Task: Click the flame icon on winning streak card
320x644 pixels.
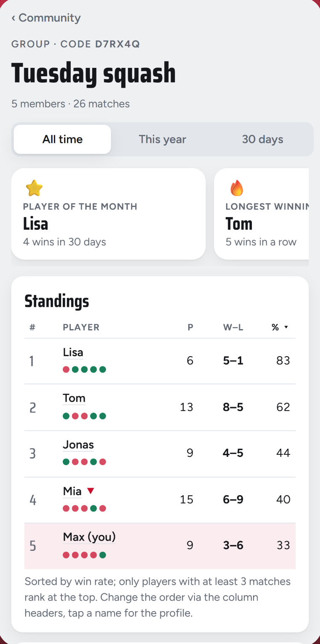Action: coord(237,188)
